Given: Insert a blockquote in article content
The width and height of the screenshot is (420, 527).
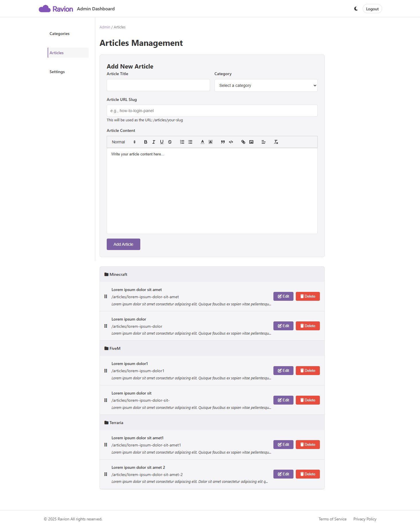Looking at the screenshot, I should click(x=223, y=142).
